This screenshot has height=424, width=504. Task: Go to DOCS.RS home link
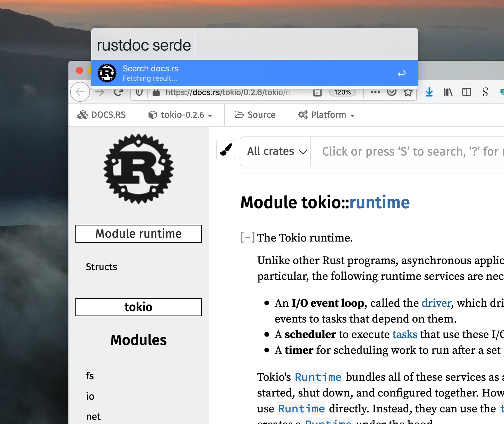coord(101,115)
